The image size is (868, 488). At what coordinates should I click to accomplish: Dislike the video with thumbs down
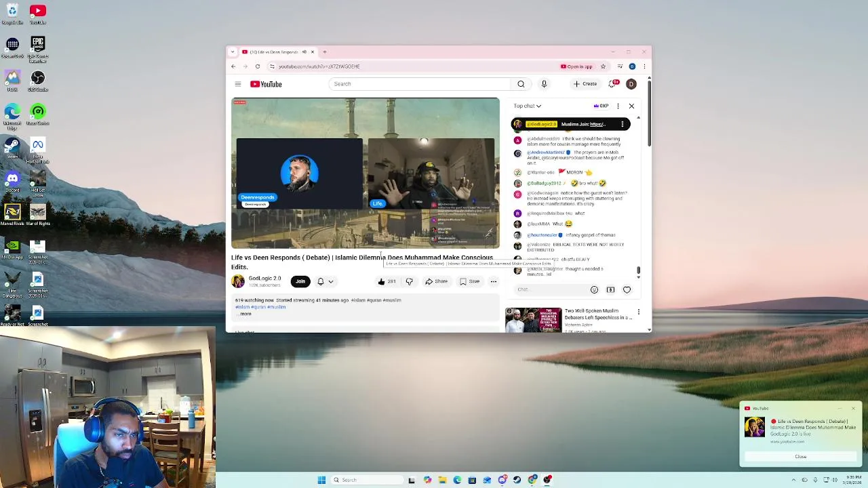click(409, 281)
